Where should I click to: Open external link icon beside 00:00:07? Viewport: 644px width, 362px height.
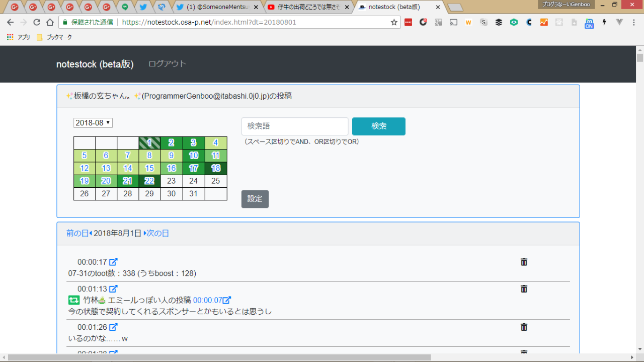click(x=227, y=300)
